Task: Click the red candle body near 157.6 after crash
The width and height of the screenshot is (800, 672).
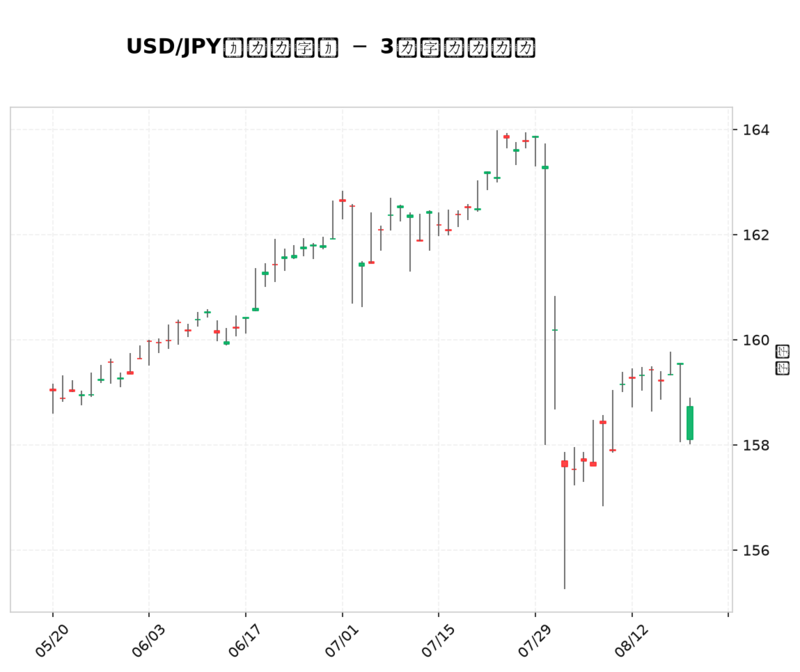Action: tap(564, 464)
